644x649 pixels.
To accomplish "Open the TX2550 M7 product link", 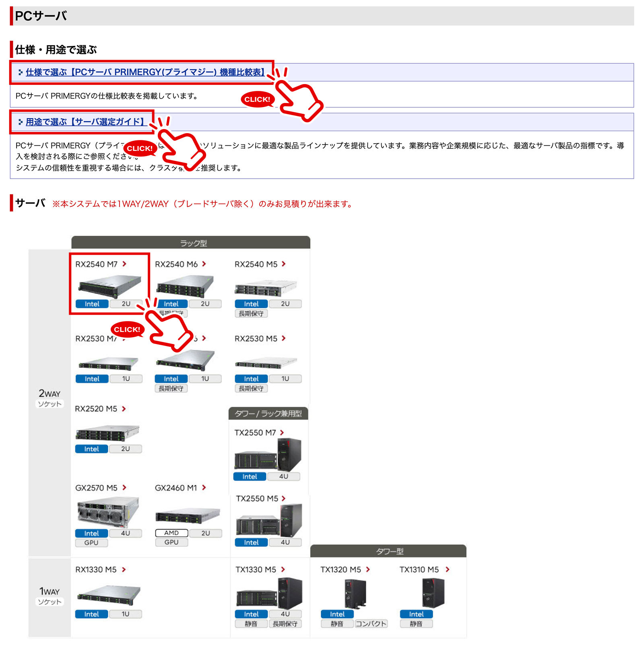I will [255, 433].
